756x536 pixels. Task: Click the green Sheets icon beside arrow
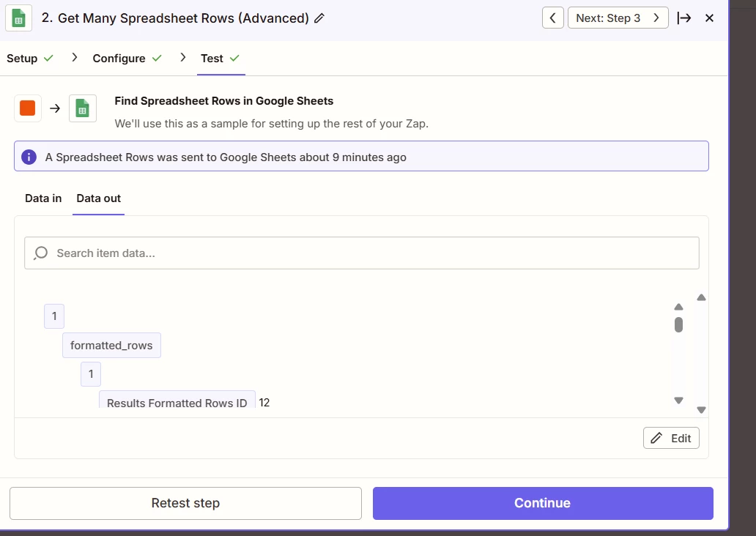click(x=83, y=108)
